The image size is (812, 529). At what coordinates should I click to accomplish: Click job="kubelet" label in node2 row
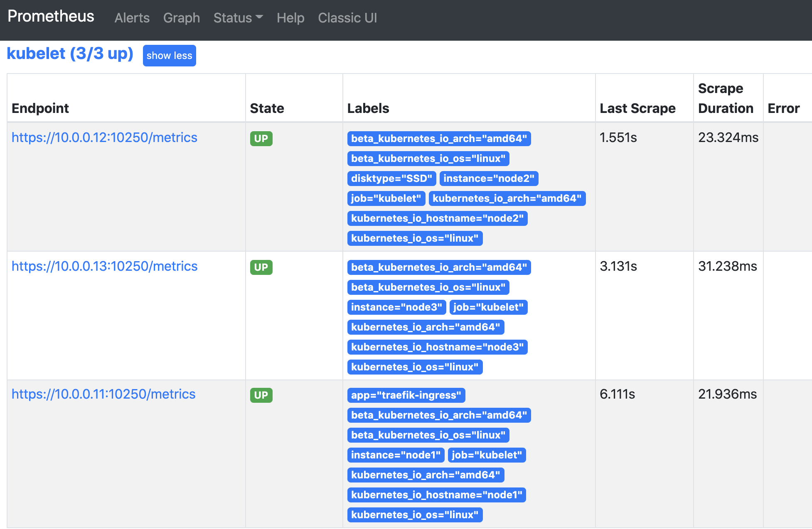[386, 198]
